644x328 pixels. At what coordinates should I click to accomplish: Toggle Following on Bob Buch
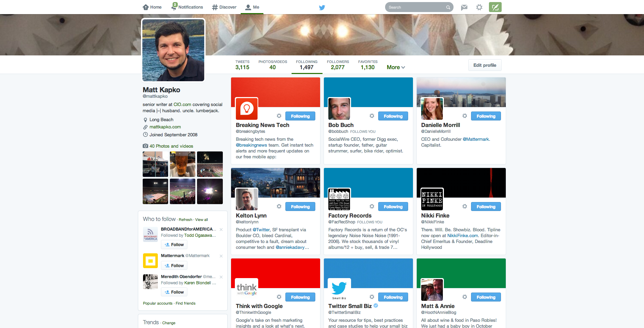pos(393,116)
